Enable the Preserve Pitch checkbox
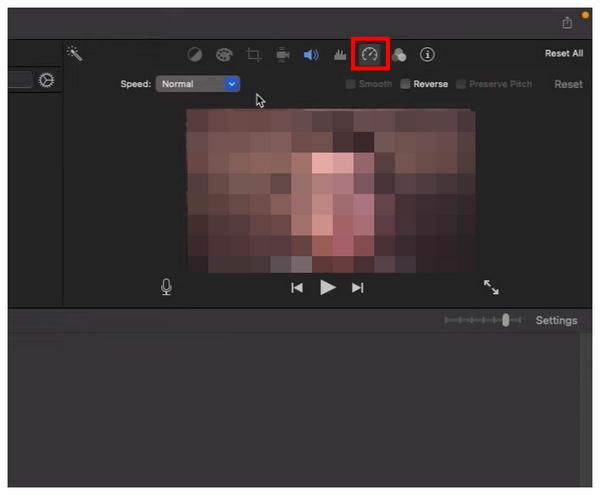The width and height of the screenshot is (600, 495). (461, 84)
